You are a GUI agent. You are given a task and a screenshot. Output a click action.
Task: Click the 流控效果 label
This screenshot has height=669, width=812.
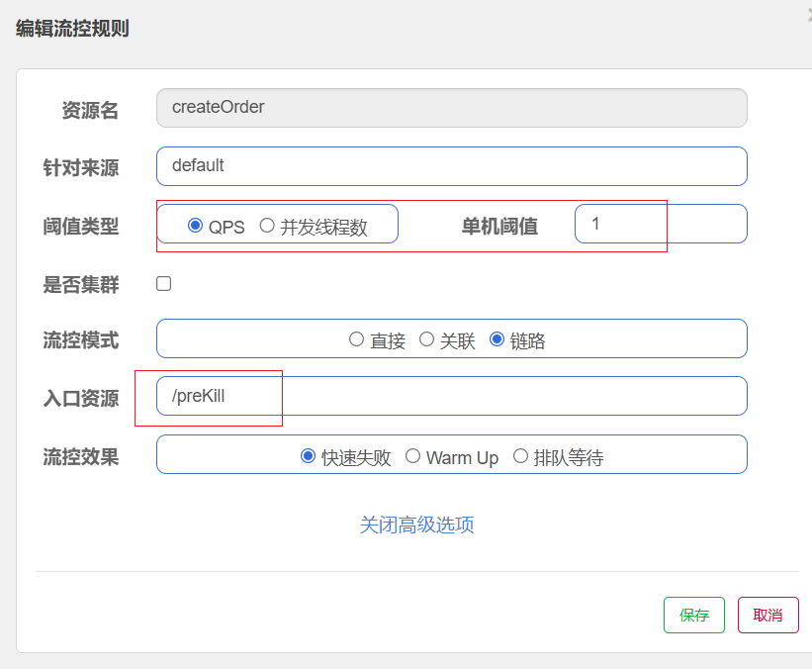point(81,457)
